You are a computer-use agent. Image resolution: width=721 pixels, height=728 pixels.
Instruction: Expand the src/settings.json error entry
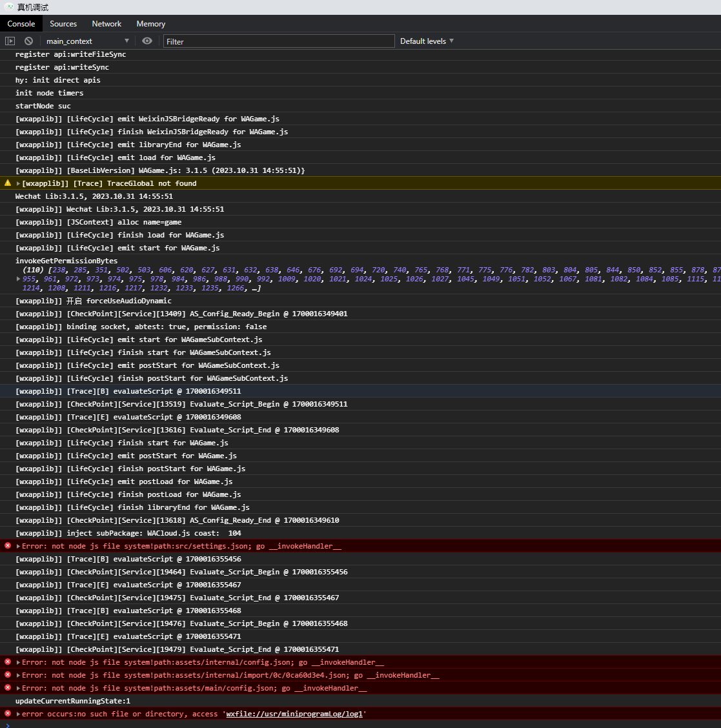18,546
